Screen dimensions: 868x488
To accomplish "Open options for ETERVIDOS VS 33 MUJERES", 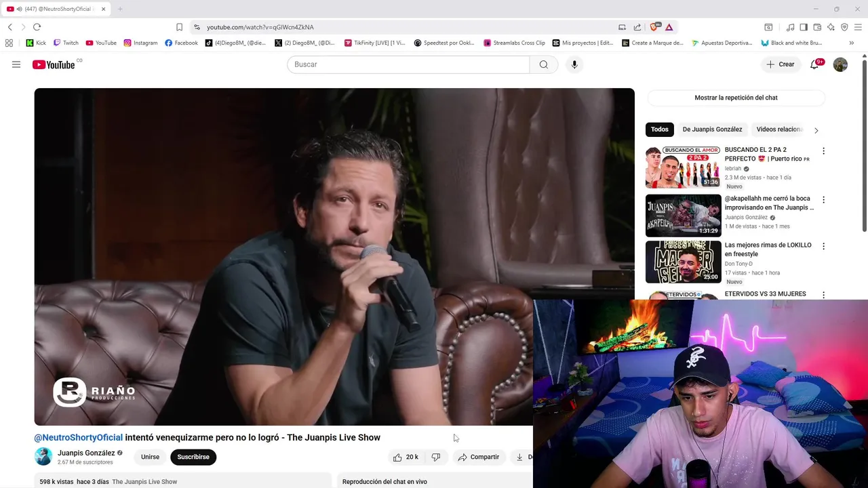I will point(823,295).
